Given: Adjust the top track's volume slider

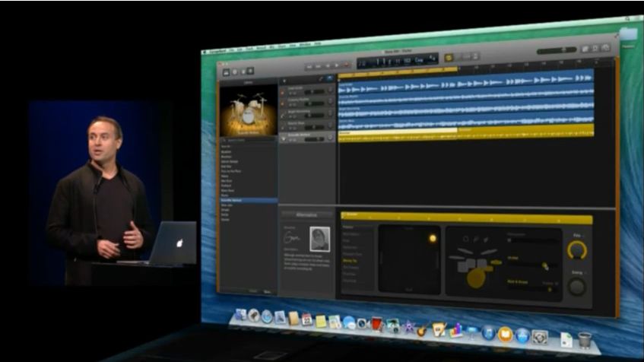Looking at the screenshot, I should point(313,92).
